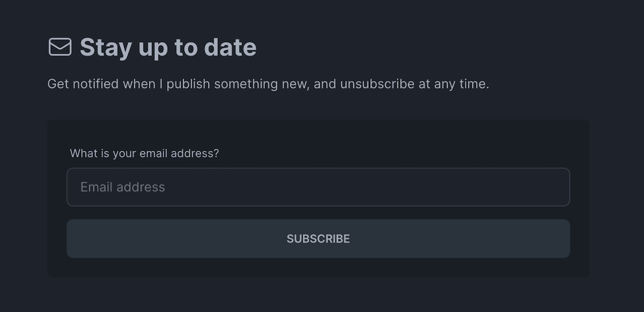Click the word "Stay" in the heading
This screenshot has height=312, width=644.
105,47
